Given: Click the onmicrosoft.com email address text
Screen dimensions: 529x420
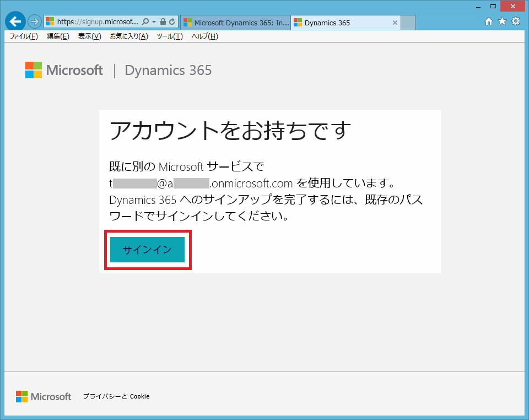Looking at the screenshot, I should 201,184.
